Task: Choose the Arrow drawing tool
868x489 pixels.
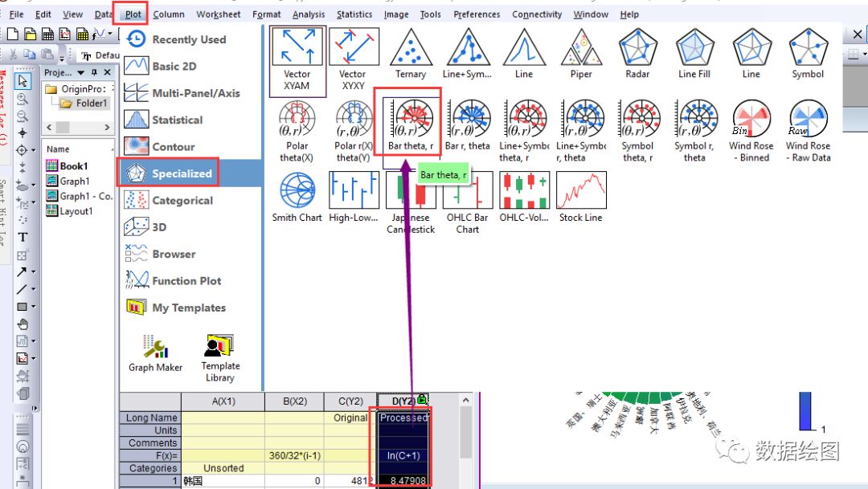Action: (x=22, y=271)
